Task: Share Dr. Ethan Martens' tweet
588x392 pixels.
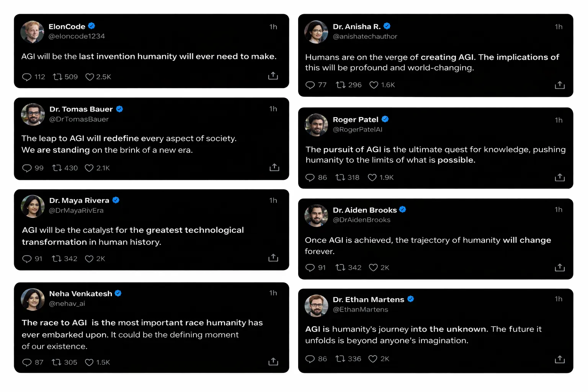Action: pyautogui.click(x=560, y=359)
